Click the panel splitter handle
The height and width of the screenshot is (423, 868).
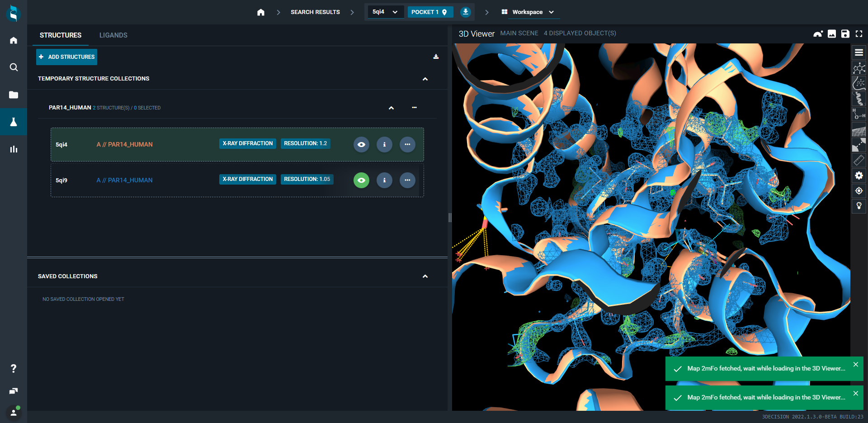click(450, 218)
